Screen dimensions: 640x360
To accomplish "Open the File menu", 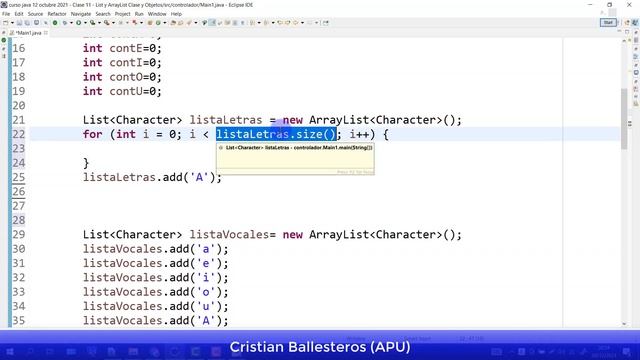I will pos(6,14).
